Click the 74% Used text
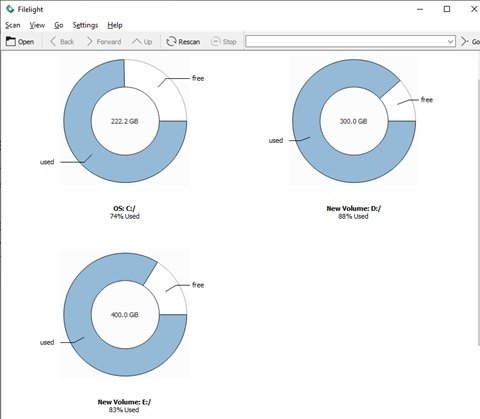 (125, 216)
